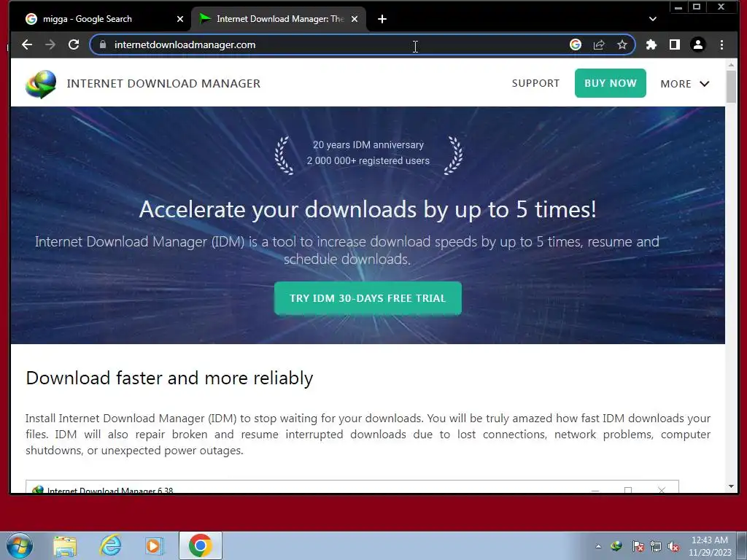
Task: Open Windows Media Player taskbar icon
Action: pyautogui.click(x=154, y=545)
